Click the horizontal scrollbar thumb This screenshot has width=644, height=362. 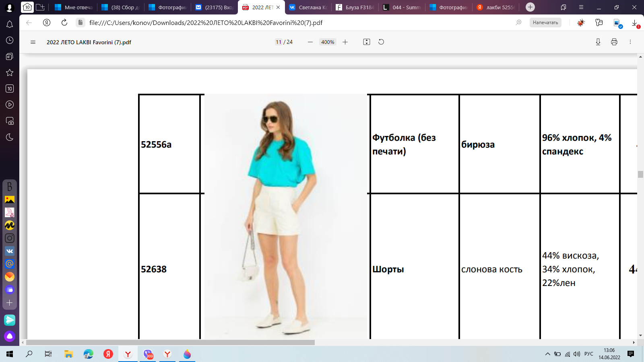[170, 343]
